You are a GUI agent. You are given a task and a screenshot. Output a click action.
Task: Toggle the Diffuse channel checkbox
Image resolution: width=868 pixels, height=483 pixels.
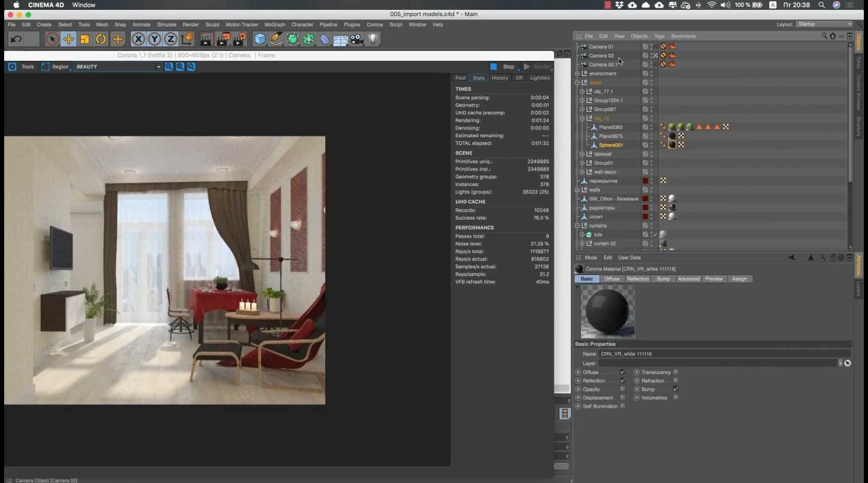tap(622, 372)
